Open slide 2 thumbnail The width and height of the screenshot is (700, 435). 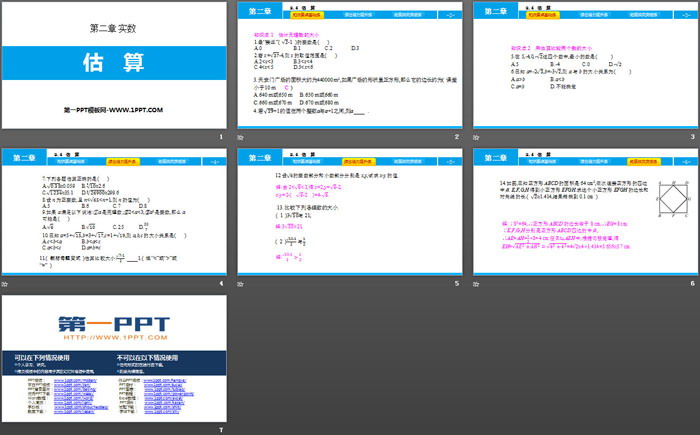coord(349,65)
